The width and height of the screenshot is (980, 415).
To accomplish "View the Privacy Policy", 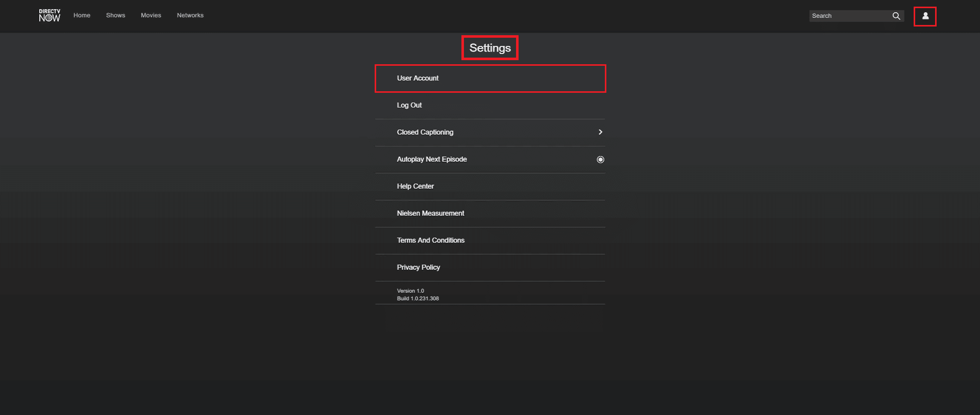I will click(x=490, y=268).
